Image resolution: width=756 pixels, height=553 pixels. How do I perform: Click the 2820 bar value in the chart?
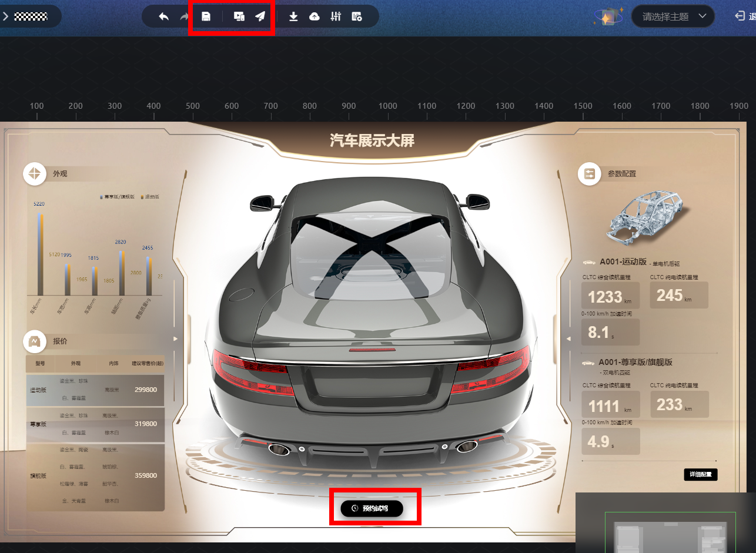121,242
